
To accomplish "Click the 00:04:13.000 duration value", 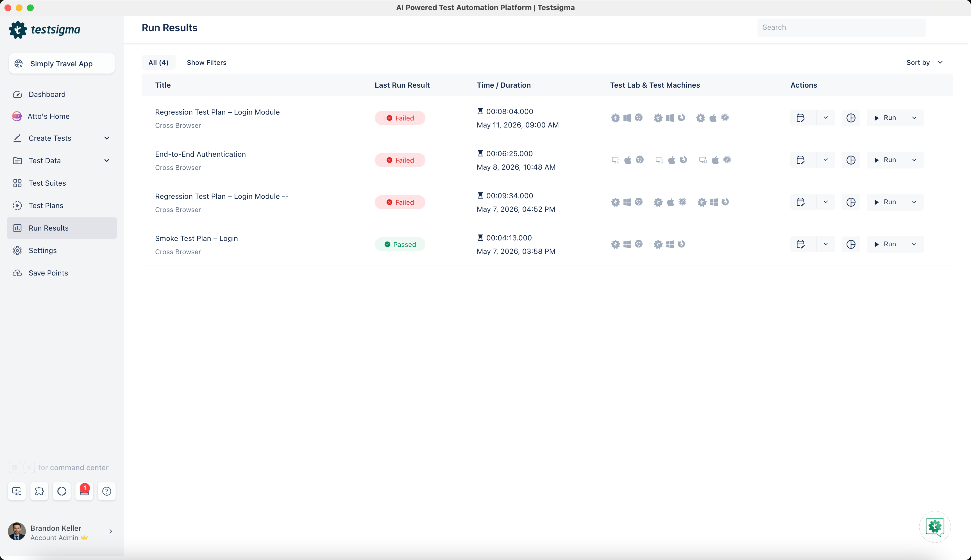I will (x=509, y=238).
